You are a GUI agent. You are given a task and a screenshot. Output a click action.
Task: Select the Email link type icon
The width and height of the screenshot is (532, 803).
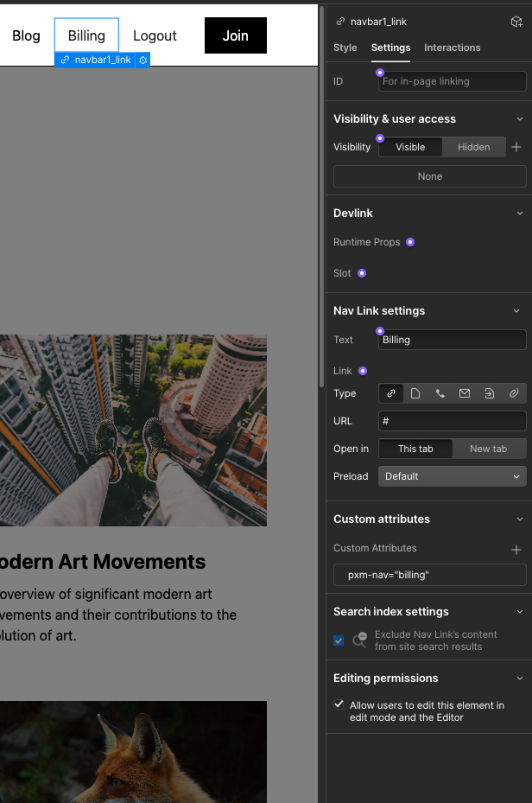pos(465,393)
